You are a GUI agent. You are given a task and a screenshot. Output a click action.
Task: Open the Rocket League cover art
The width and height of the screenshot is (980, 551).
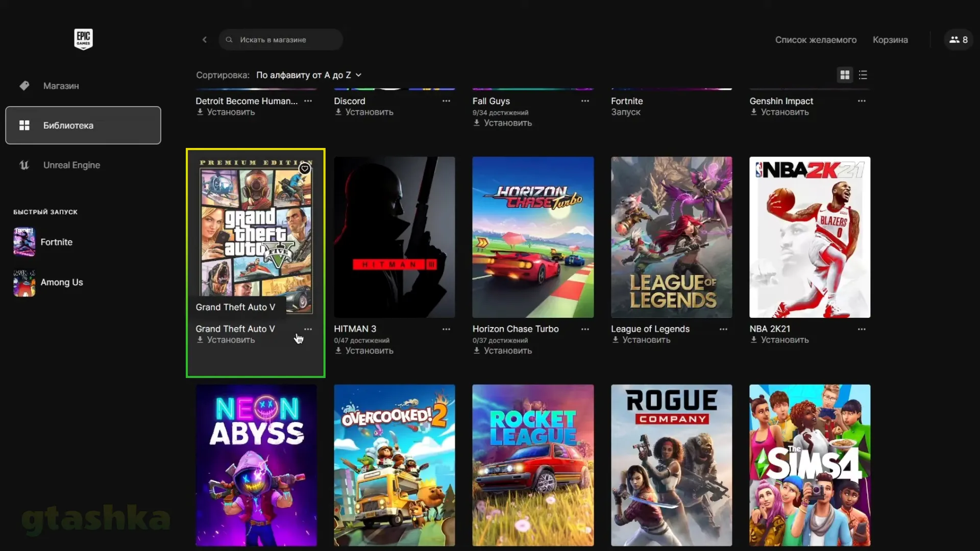coord(533,465)
